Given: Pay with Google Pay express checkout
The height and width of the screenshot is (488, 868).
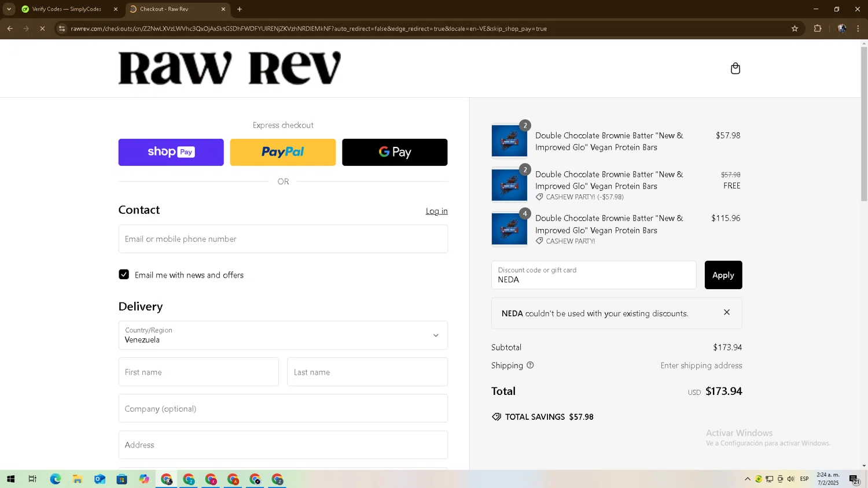Looking at the screenshot, I should click(x=395, y=152).
